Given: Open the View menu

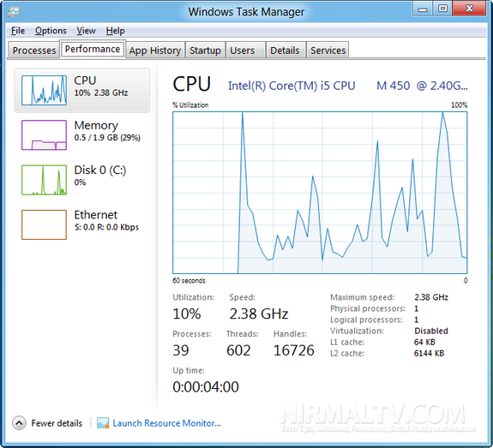Looking at the screenshot, I should pyautogui.click(x=86, y=31).
